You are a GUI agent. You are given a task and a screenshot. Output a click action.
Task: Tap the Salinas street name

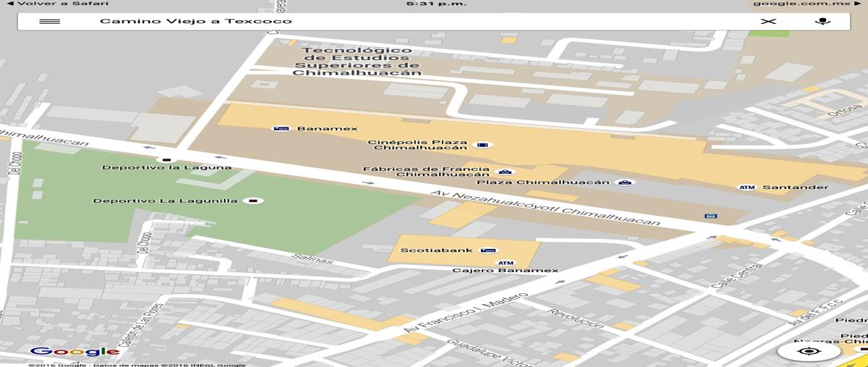(312, 259)
